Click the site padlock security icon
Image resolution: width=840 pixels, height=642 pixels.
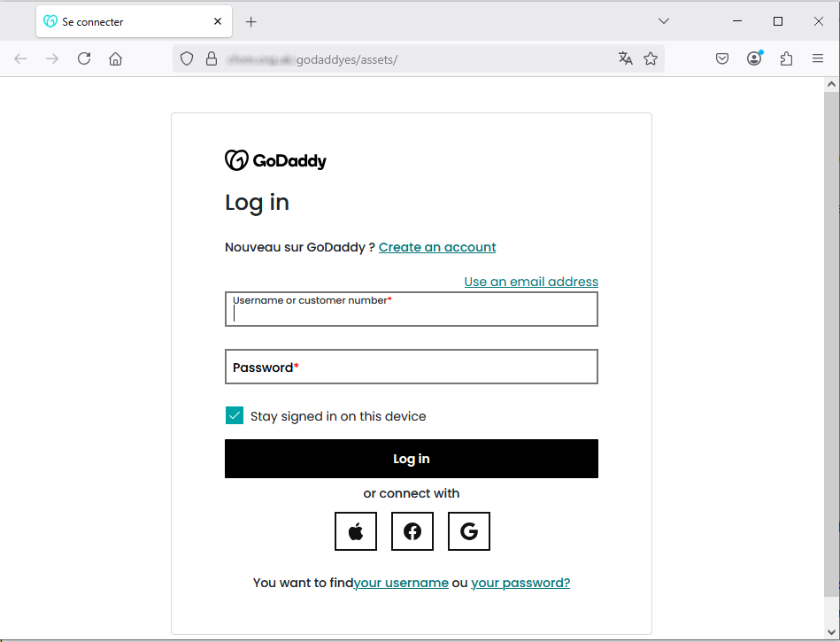tap(212, 58)
